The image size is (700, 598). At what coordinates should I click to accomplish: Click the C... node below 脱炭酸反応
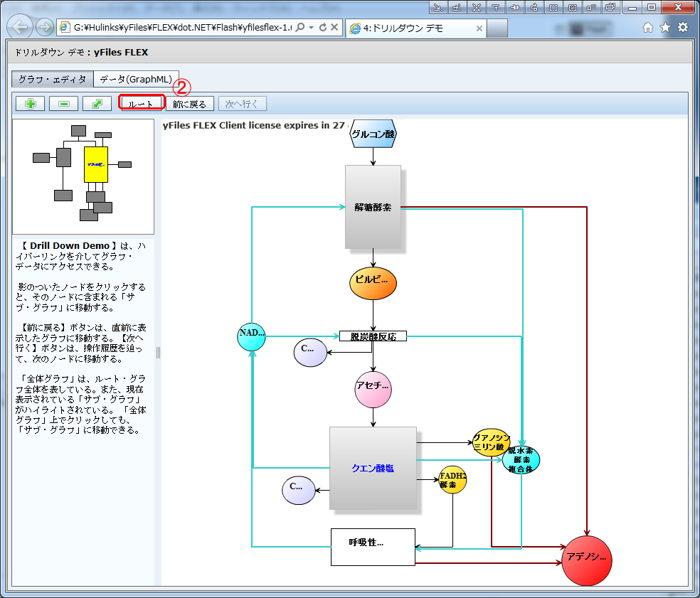310,353
